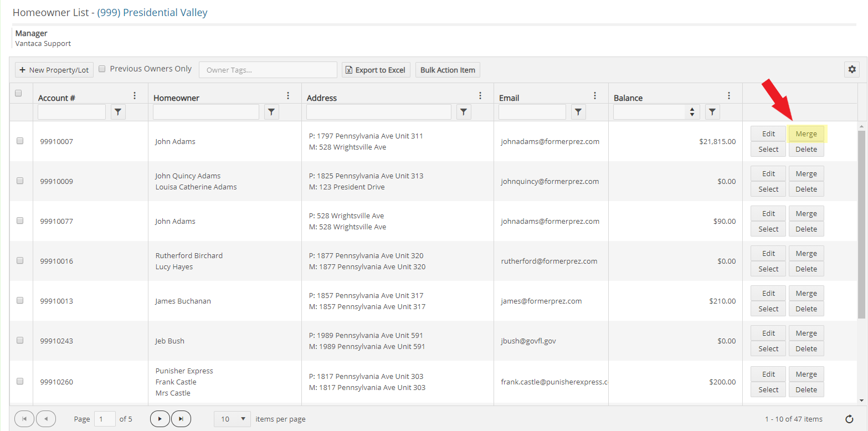
Task: Click Export to Excel button
Action: point(376,70)
